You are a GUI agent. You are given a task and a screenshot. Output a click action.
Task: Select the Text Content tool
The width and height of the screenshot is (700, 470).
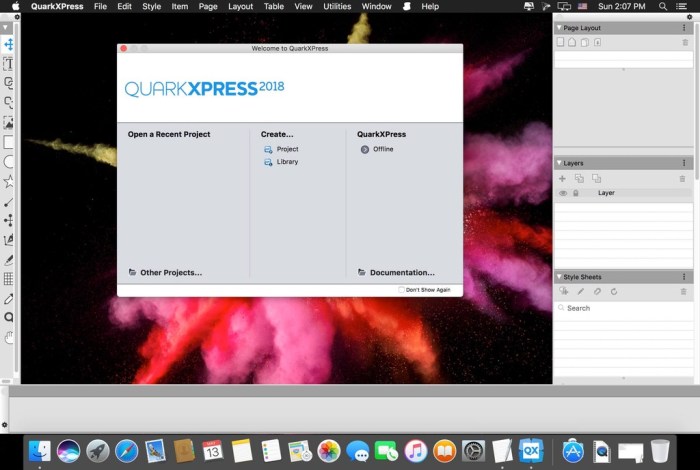[x=8, y=64]
